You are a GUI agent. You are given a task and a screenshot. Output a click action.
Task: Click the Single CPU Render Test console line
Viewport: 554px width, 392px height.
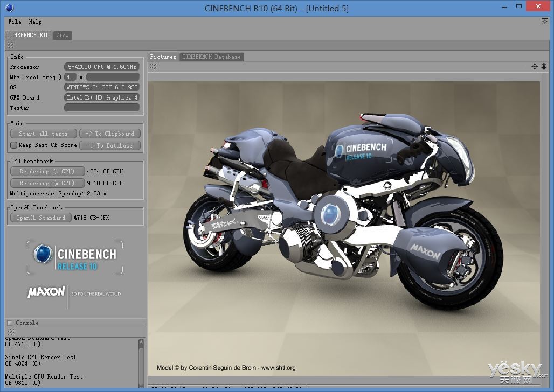(40, 357)
